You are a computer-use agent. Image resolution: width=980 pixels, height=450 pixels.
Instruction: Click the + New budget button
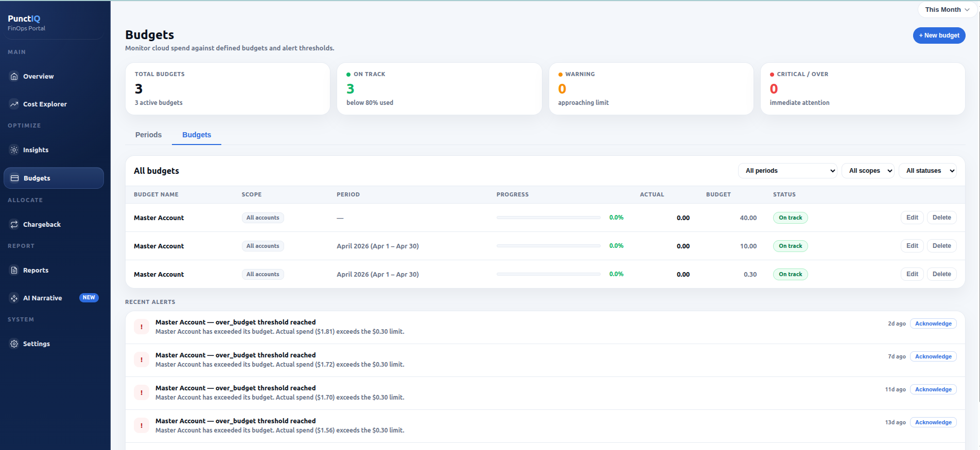(939, 35)
